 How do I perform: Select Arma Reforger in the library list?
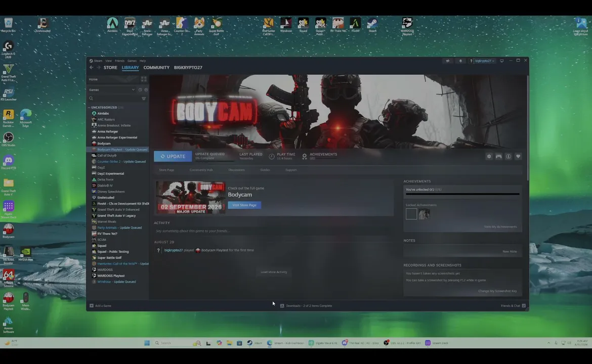pyautogui.click(x=108, y=131)
